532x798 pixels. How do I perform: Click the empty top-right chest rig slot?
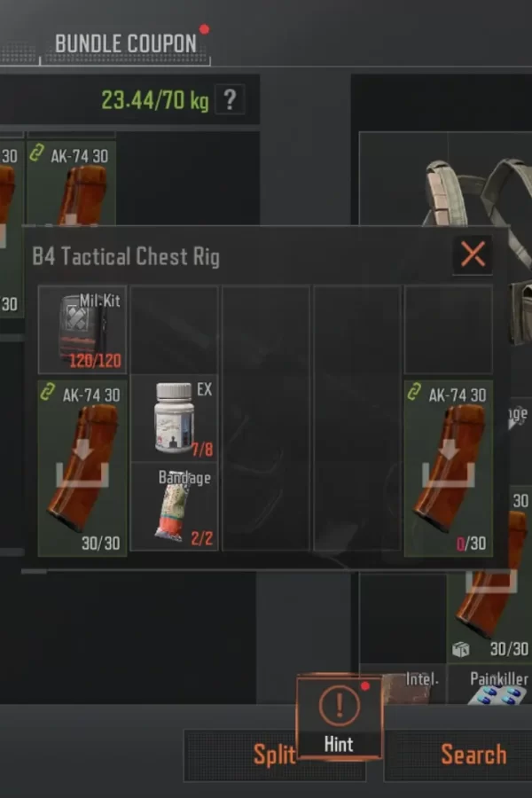click(x=449, y=329)
